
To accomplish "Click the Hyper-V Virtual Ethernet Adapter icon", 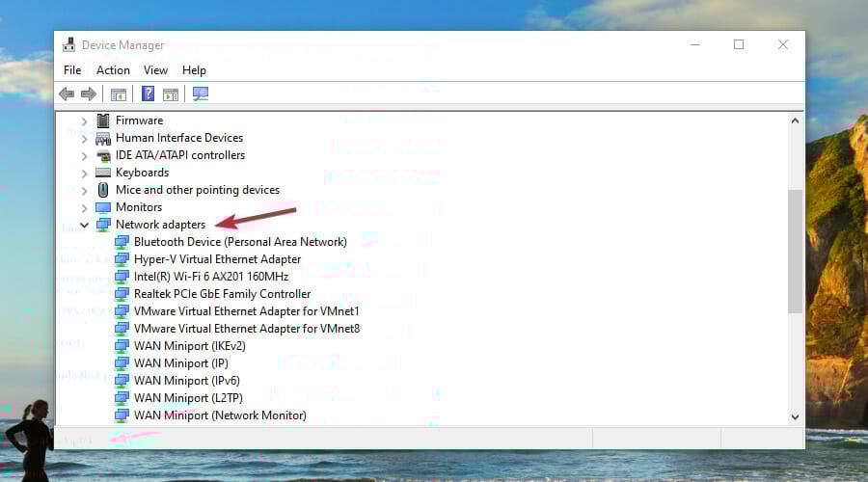I will (x=122, y=259).
